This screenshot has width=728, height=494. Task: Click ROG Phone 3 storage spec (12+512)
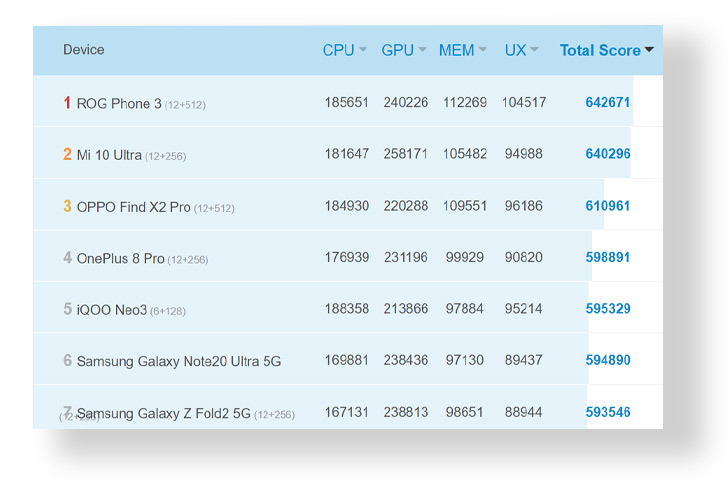pos(185,105)
